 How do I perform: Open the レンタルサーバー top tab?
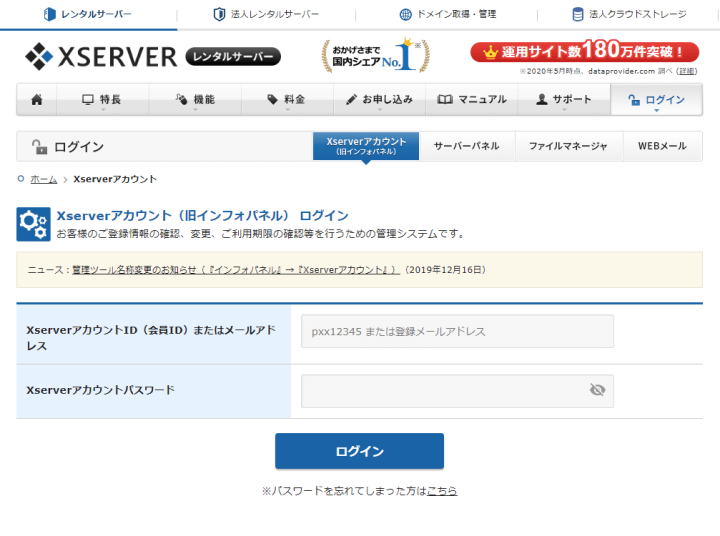click(x=88, y=14)
